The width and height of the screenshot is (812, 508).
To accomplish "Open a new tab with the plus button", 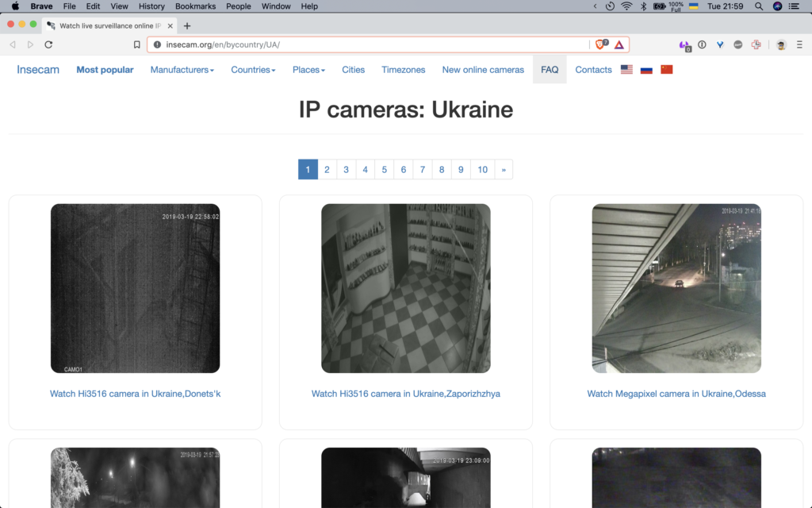I will point(187,25).
